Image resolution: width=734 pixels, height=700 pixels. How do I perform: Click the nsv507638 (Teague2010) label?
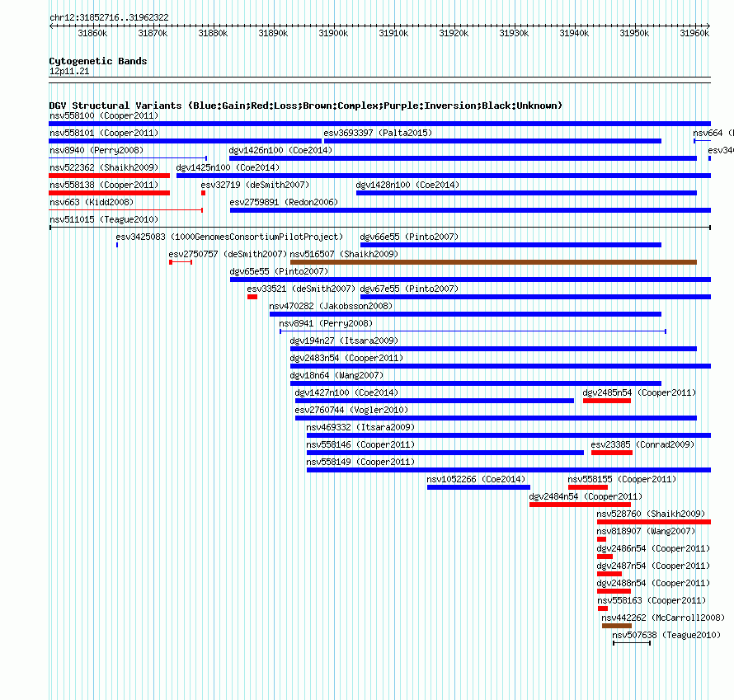point(666,635)
